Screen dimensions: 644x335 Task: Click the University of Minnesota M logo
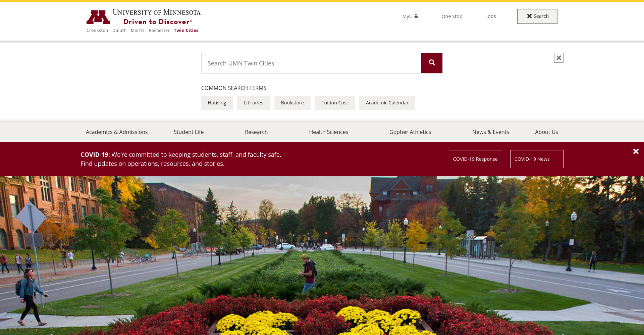coord(98,17)
